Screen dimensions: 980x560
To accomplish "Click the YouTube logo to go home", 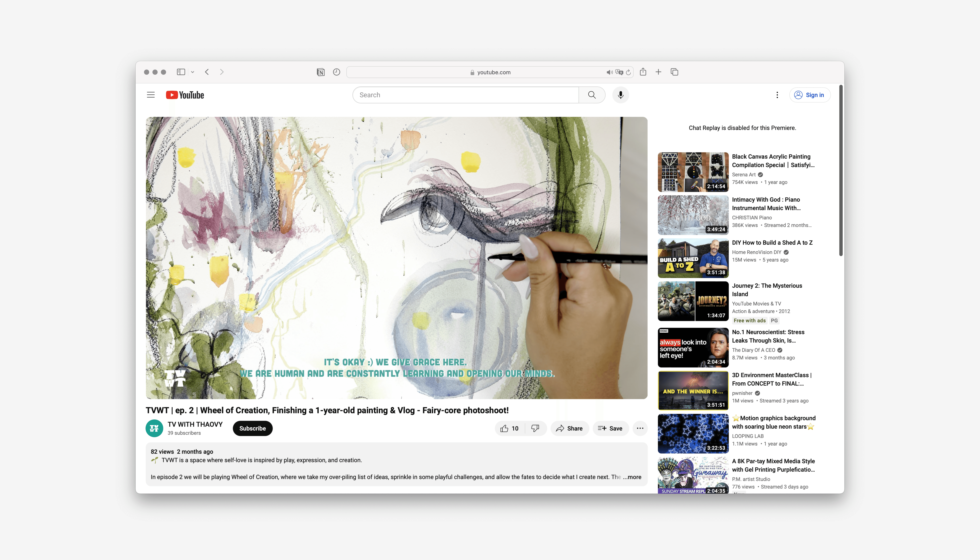I will pyautogui.click(x=185, y=95).
